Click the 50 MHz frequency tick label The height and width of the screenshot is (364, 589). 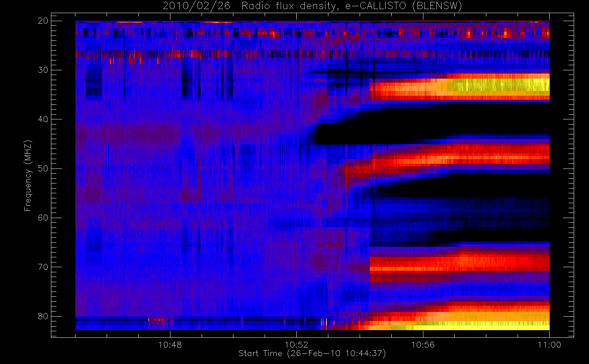[43, 169]
